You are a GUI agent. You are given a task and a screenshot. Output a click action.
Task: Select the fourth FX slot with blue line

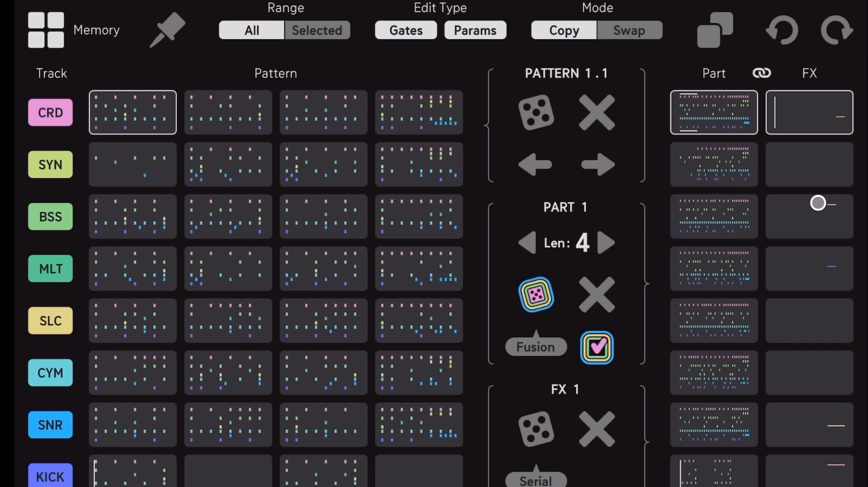tap(809, 269)
